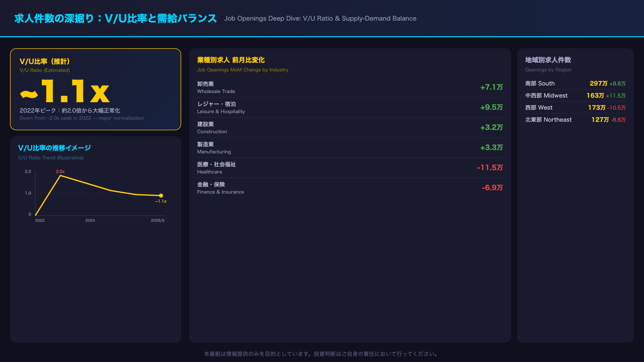Click the large ~1.1x value

[65, 91]
